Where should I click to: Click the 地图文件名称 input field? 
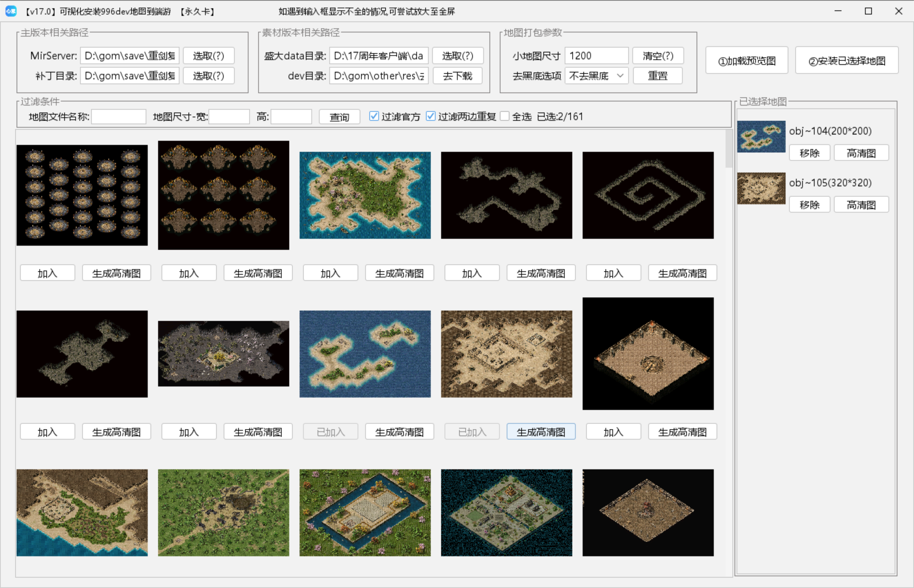pos(119,117)
